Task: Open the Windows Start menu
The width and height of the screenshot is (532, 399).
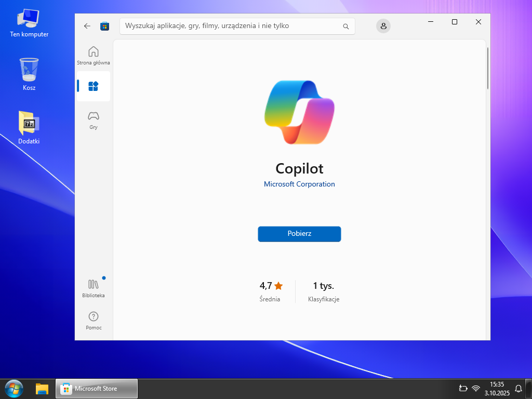Action: pos(14,388)
